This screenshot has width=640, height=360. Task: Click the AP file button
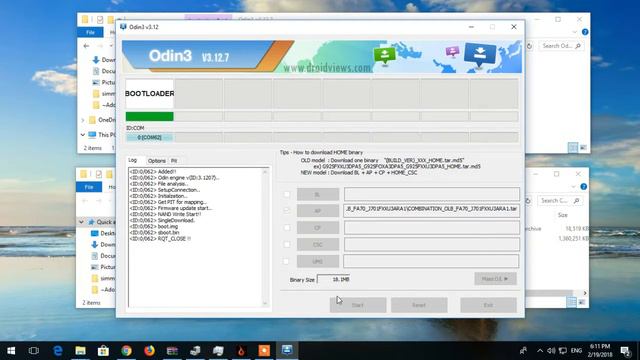click(x=318, y=211)
